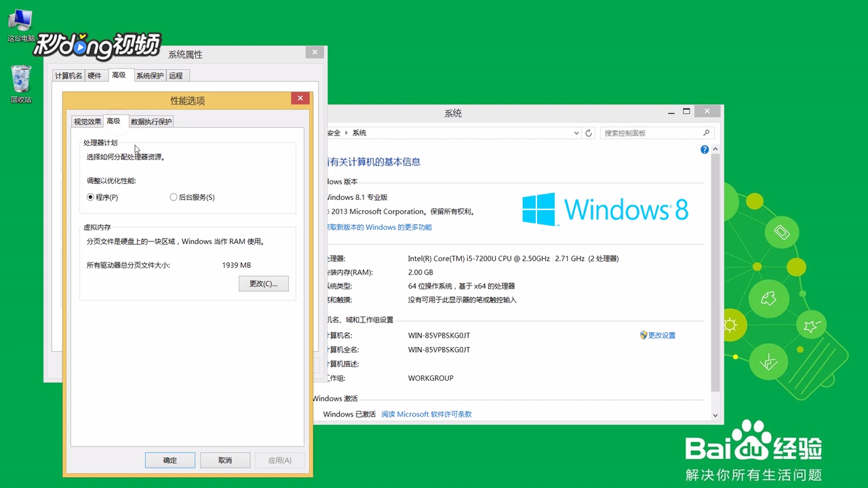Viewport: 868px width, 488px height.
Task: Open the 硬件 tab in 系统属性
Action: coord(95,75)
